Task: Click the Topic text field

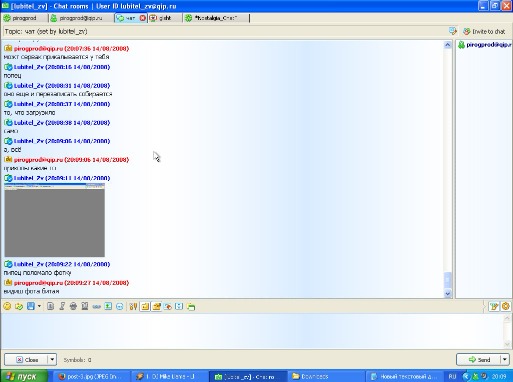Action: (x=225, y=31)
